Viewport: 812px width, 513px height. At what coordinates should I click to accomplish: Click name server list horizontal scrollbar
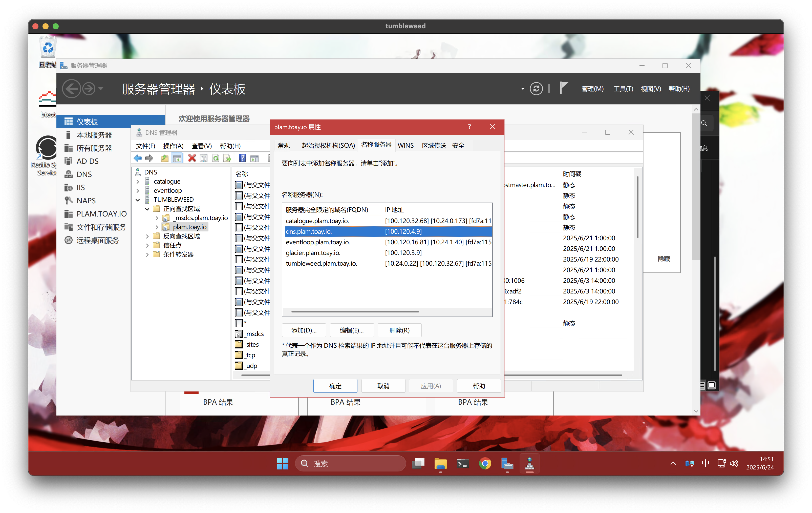(355, 311)
